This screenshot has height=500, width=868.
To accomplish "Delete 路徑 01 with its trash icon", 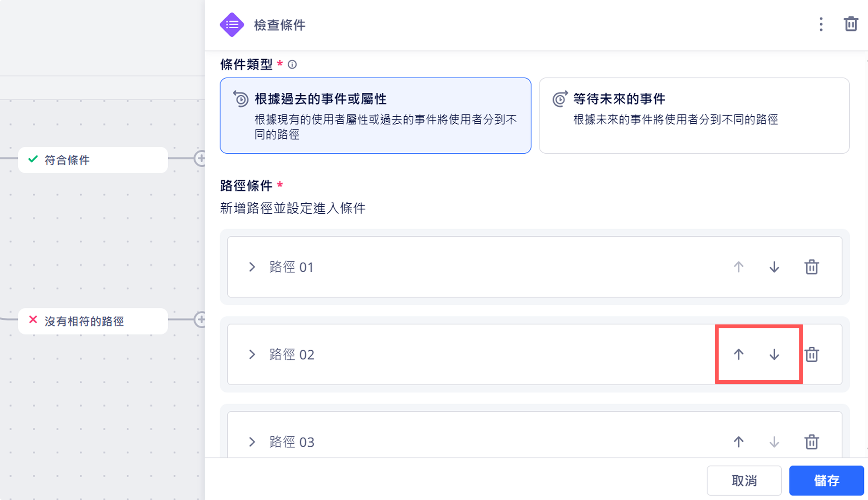I will click(x=811, y=267).
